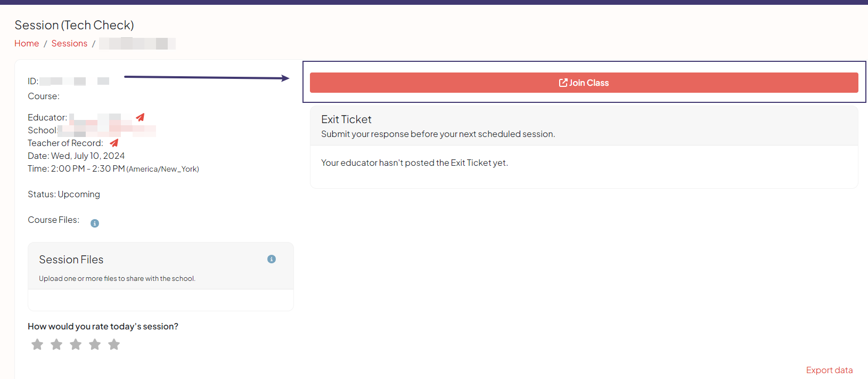Rate the session one star
868x379 pixels.
coord(37,344)
